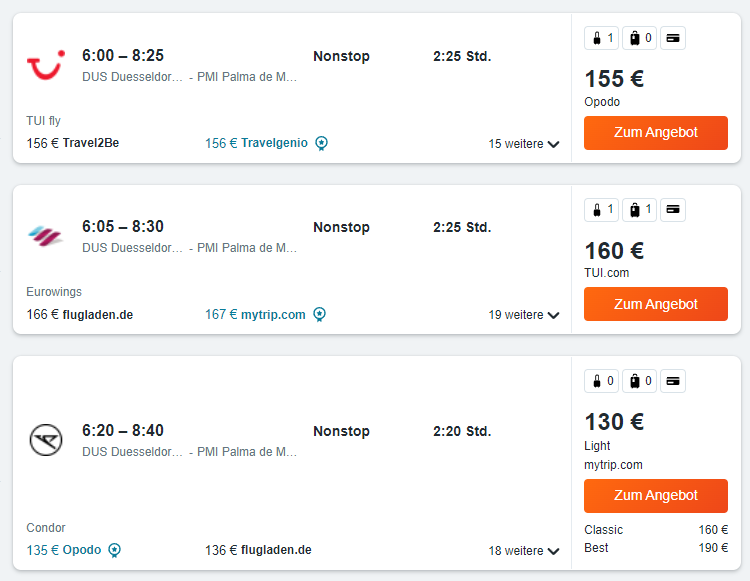Click the Condor airline logo
This screenshot has width=750, height=581.
click(46, 440)
